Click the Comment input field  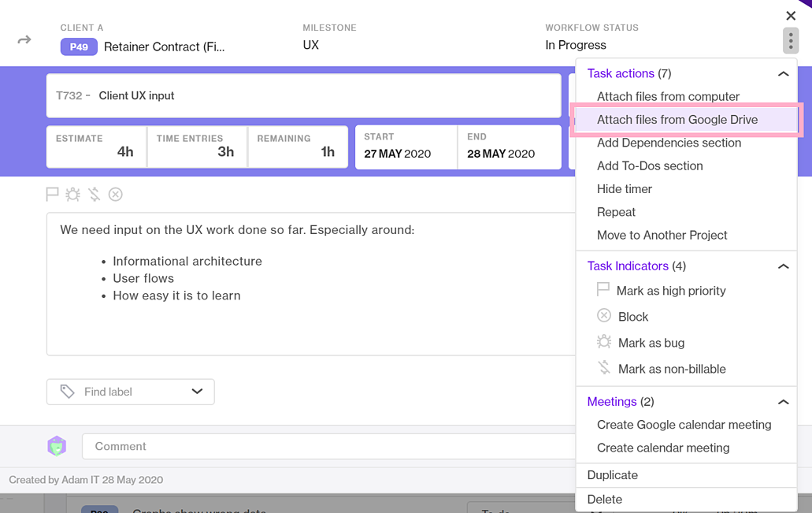click(328, 446)
